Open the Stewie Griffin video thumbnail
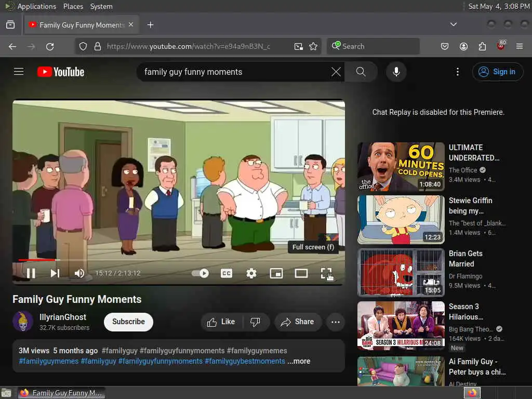532x399 pixels. click(x=401, y=220)
